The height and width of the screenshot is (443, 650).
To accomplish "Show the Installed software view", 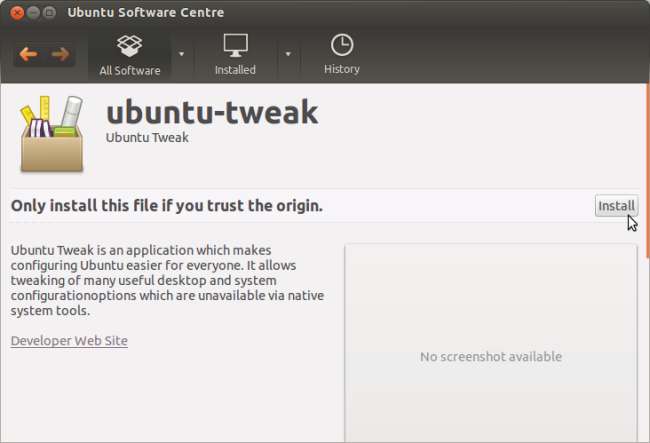I will 235,55.
